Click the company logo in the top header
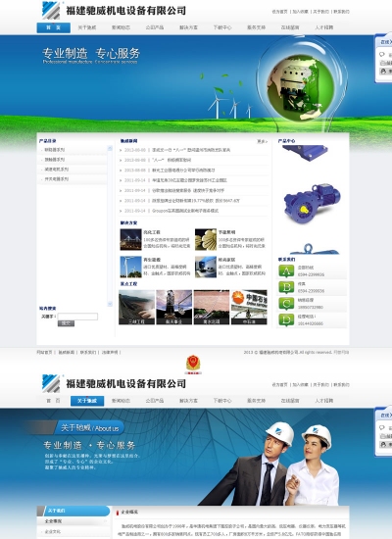This screenshot has width=392, height=539. coord(51,11)
